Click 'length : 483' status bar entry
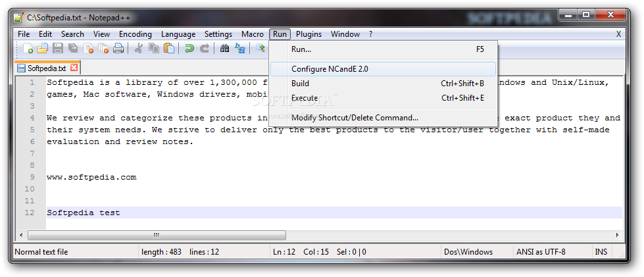The height and width of the screenshot is (277, 644). (161, 252)
